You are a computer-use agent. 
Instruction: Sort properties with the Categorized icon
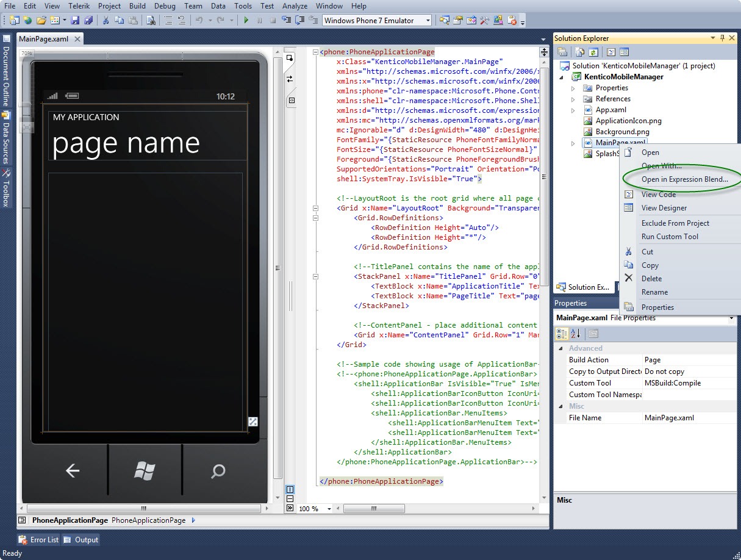pos(562,334)
